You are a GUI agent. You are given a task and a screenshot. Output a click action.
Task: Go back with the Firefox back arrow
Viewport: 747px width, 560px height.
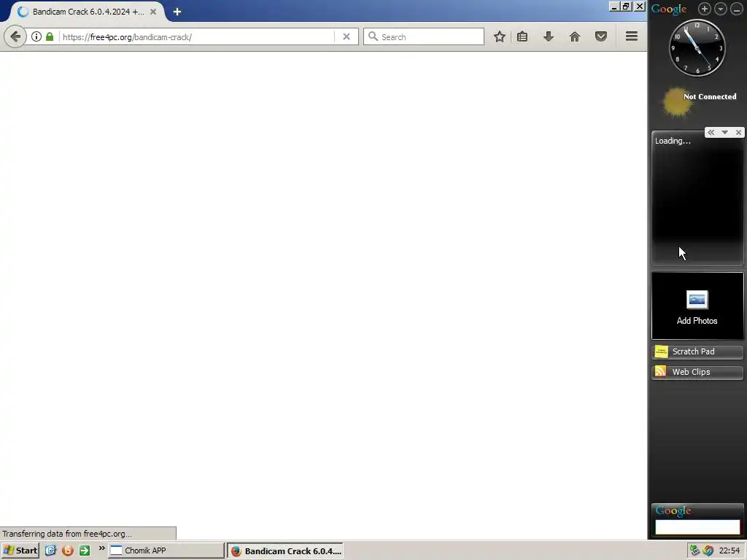(x=15, y=36)
